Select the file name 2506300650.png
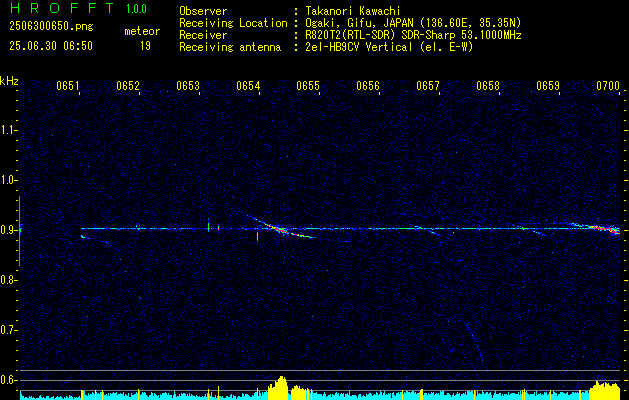This screenshot has width=629, height=400. pos(51,27)
